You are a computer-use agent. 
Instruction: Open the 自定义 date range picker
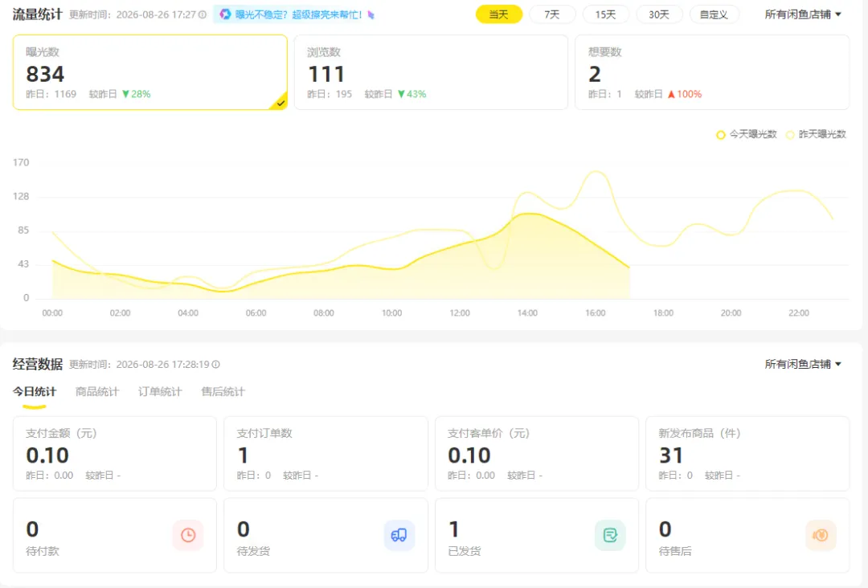pos(714,14)
